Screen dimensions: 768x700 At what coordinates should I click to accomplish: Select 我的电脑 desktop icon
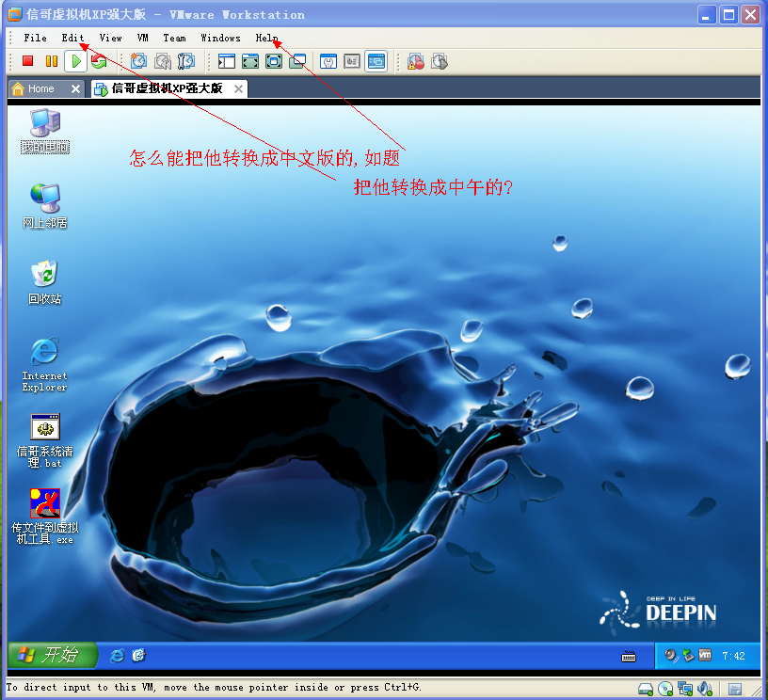[x=45, y=131]
